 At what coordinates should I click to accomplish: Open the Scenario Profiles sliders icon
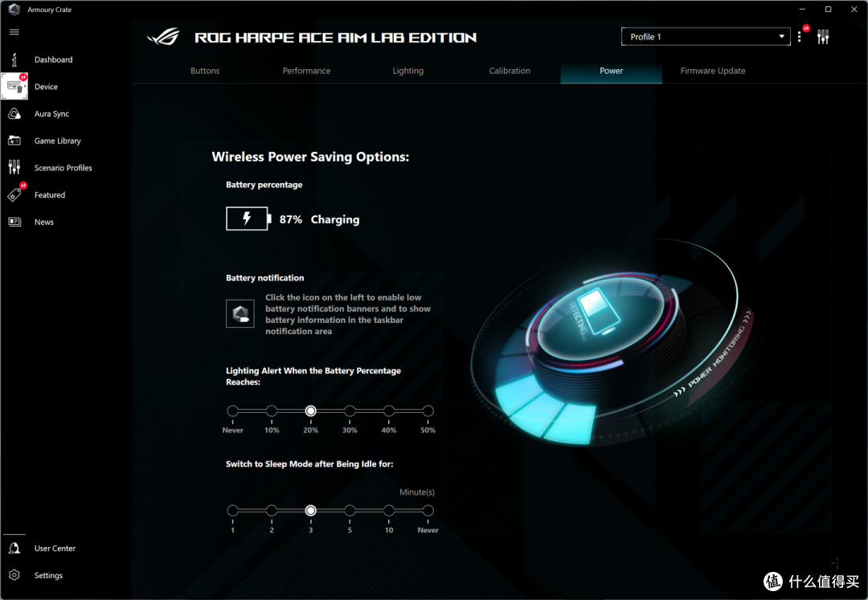coord(14,167)
